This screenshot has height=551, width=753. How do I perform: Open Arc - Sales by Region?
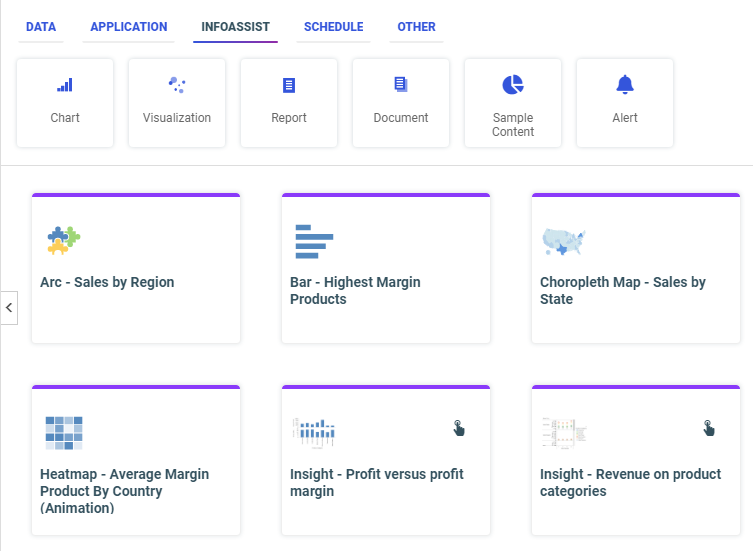click(107, 283)
